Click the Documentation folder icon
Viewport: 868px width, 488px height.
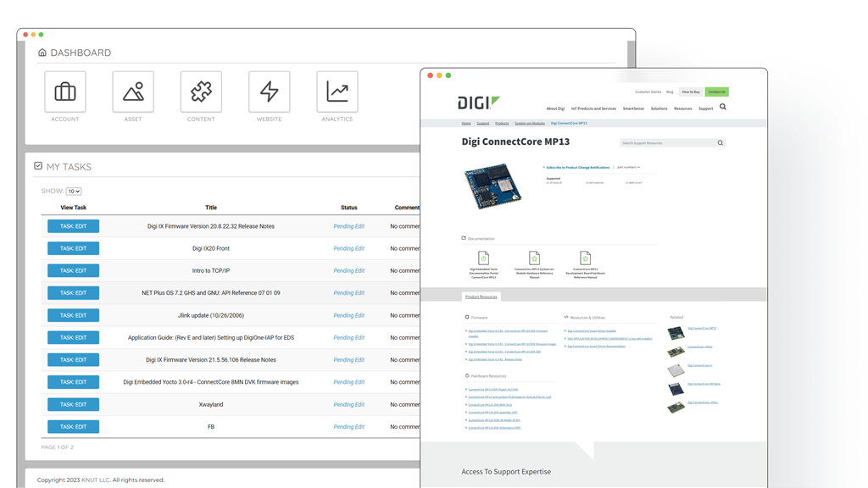tap(464, 238)
